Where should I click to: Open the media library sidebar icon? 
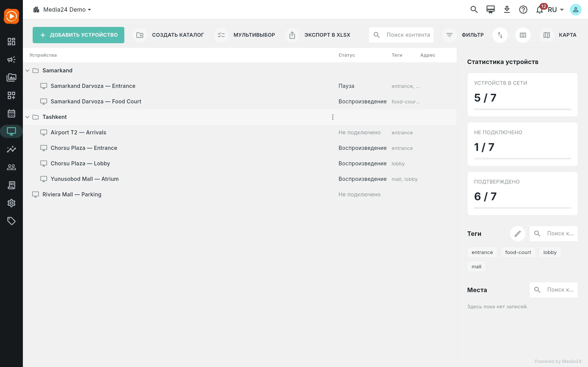[11, 77]
